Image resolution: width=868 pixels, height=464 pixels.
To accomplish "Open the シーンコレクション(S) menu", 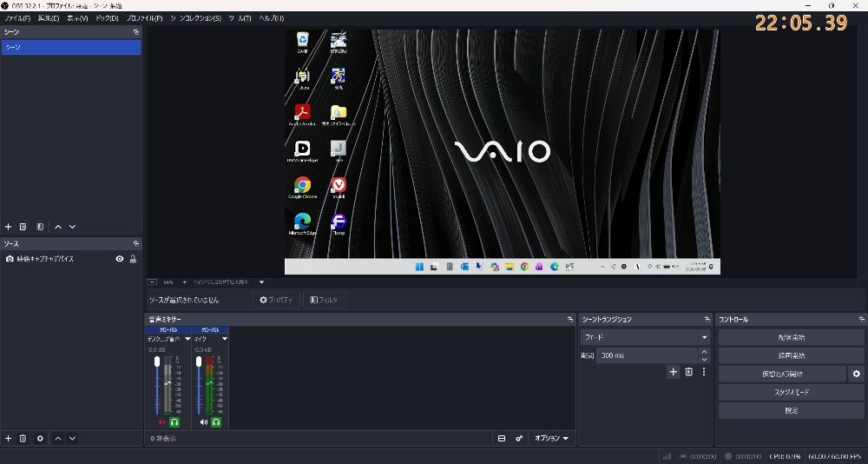I will 196,18.
